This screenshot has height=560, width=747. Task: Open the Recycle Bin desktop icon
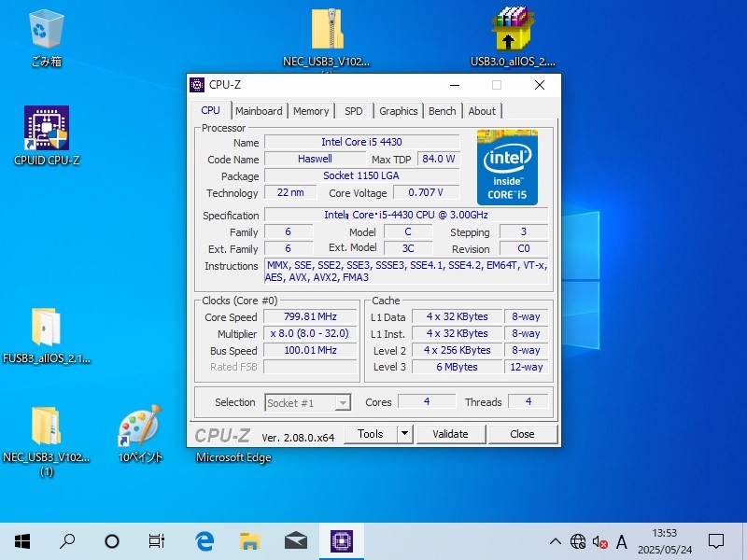click(46, 30)
